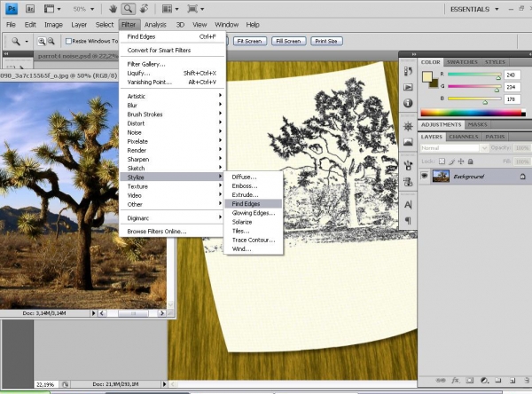Image resolution: width=532 pixels, height=394 pixels.
Task: Open the Artistic filter submenu
Action: [172, 96]
